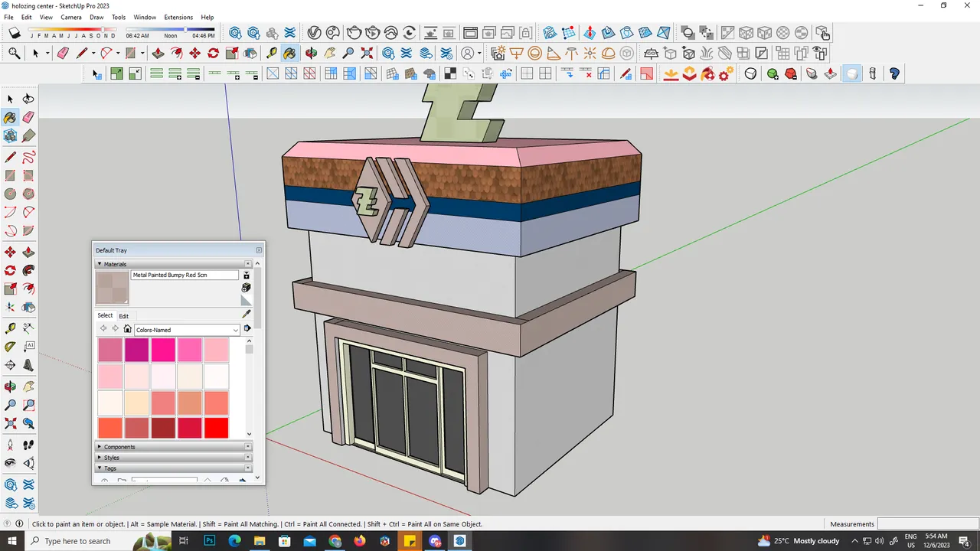Activate the Zoom Extents tool in left toolbar
Viewport: 980px width, 551px height.
click(x=10, y=423)
